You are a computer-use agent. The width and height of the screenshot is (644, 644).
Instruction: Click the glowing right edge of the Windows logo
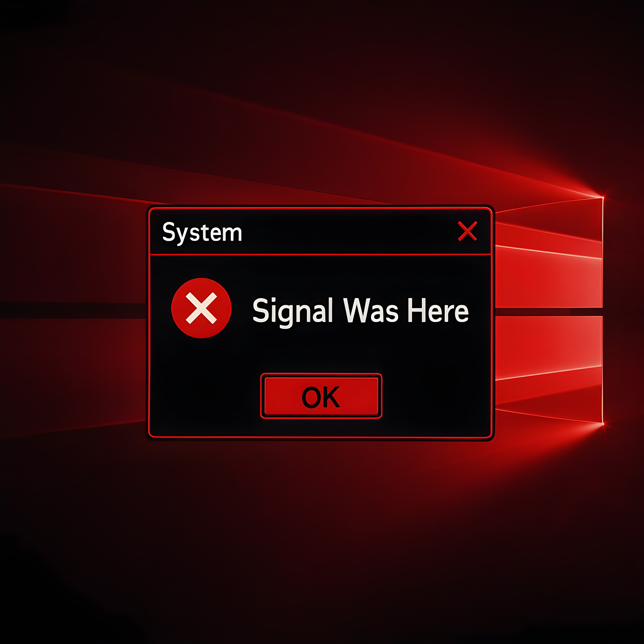pyautogui.click(x=603, y=310)
